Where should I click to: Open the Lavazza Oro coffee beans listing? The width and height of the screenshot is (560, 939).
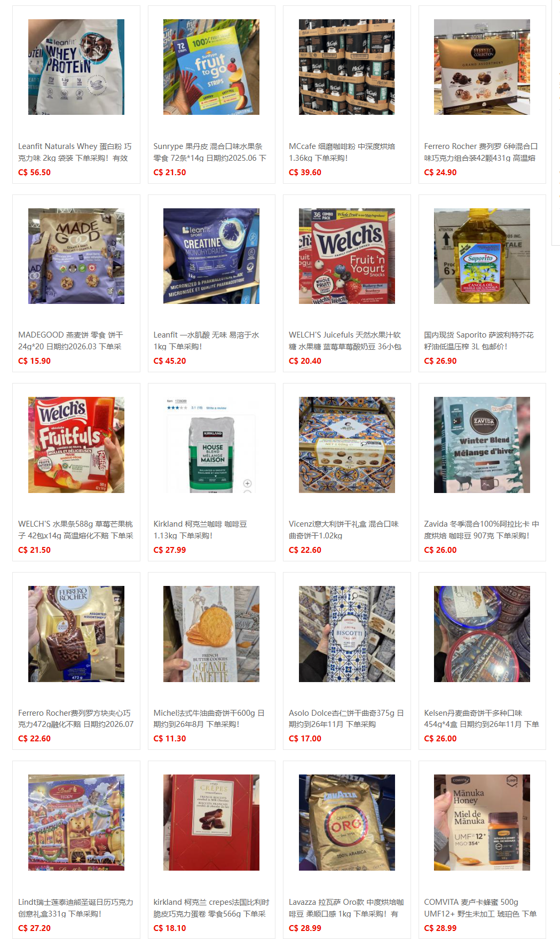pyautogui.click(x=346, y=908)
